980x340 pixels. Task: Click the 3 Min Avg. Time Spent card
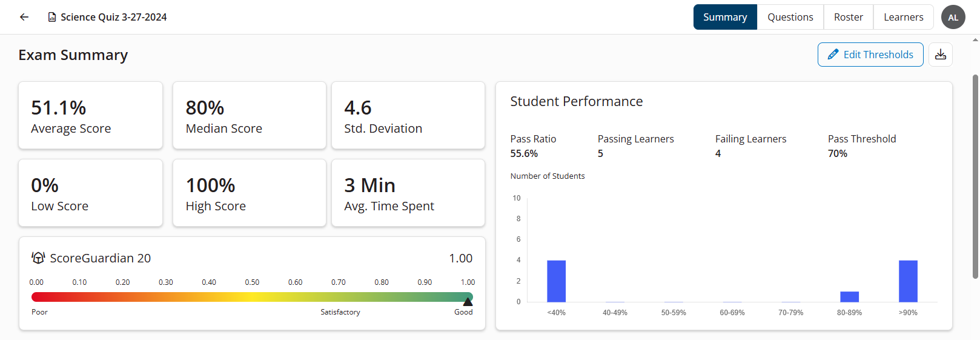408,193
